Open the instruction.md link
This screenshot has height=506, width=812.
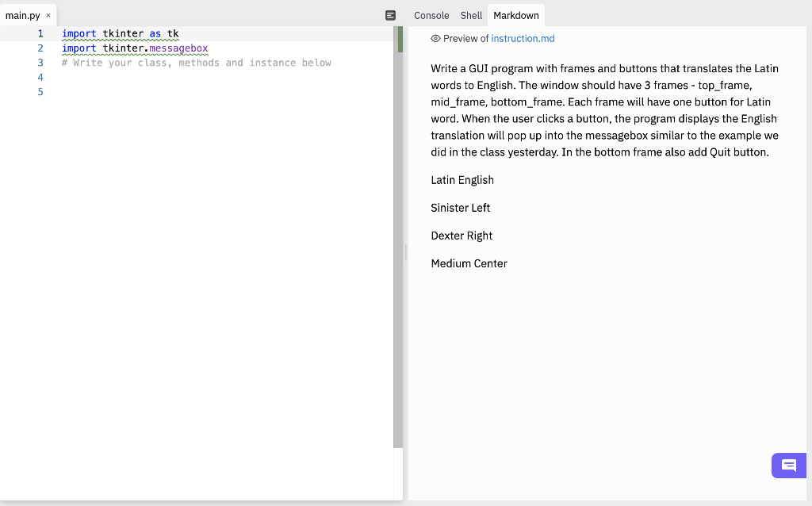[x=522, y=38]
